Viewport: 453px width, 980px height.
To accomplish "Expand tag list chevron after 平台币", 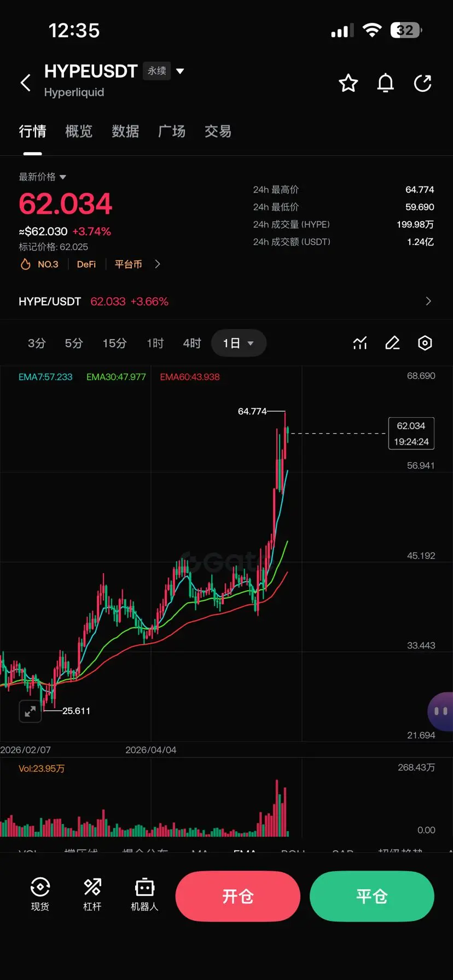I will (x=158, y=264).
